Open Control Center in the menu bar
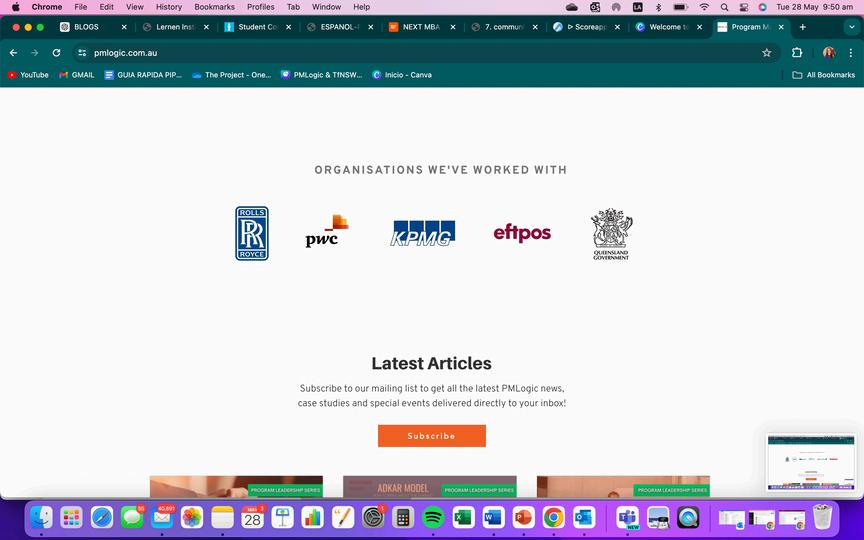Viewport: 864px width, 540px height. point(743,7)
